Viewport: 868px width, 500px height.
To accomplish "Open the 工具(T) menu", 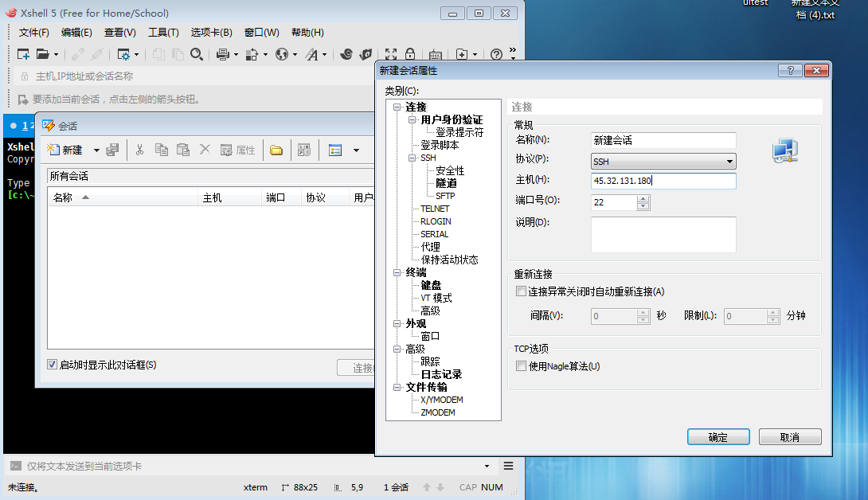I will pos(163,33).
